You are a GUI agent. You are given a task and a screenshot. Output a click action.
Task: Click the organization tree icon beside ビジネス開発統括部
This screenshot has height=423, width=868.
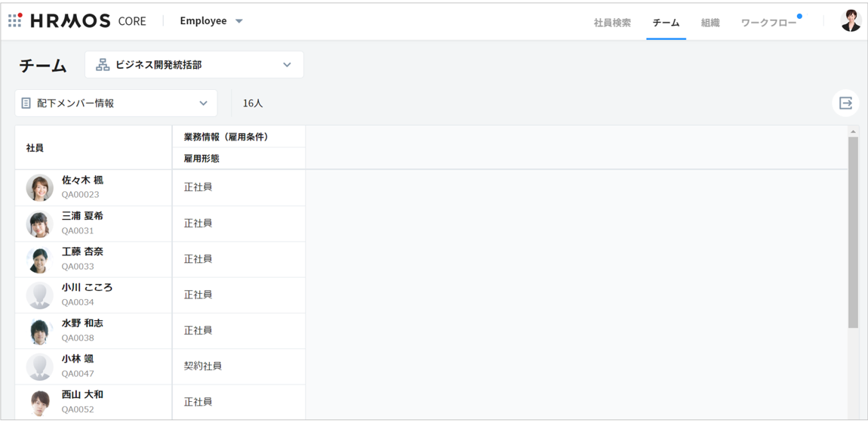(103, 65)
